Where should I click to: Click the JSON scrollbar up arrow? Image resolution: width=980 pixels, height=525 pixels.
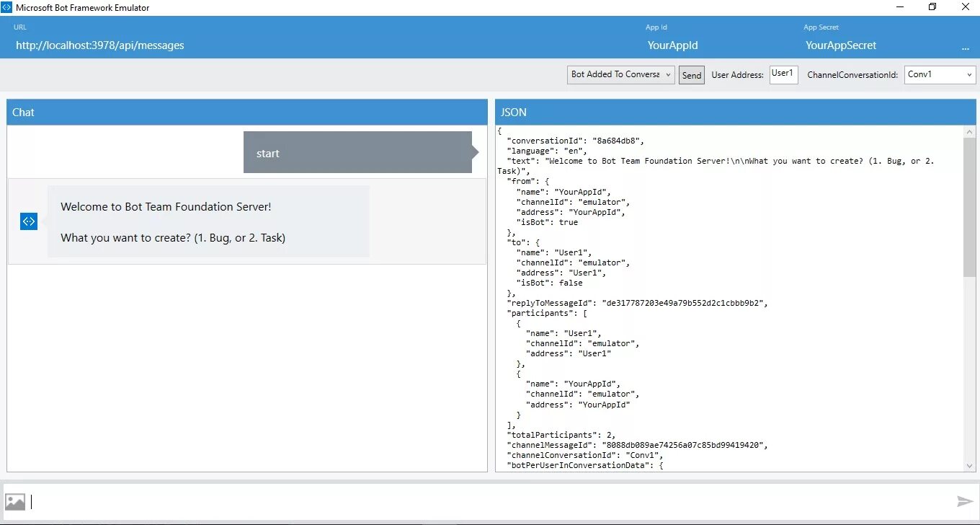point(969,132)
